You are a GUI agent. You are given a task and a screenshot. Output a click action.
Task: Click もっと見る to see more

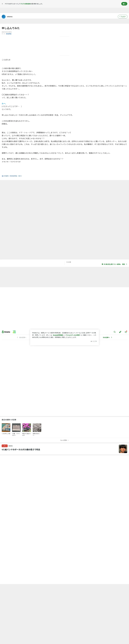(x=64, y=440)
